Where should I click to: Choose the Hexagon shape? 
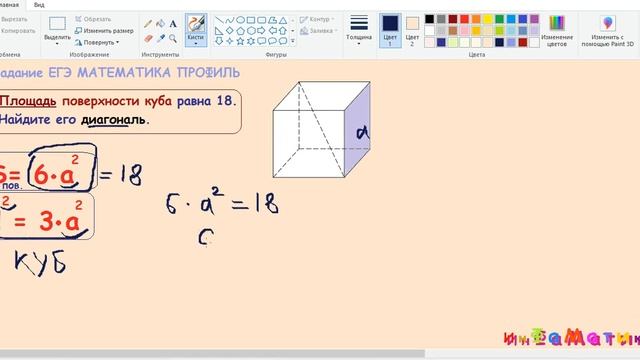tap(251, 31)
